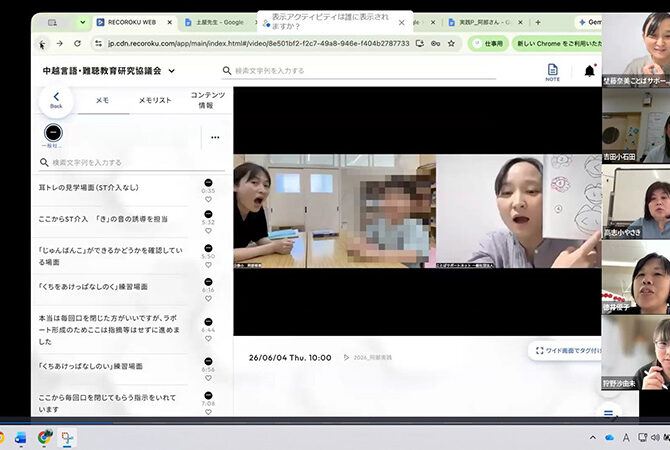Jump to memo 「くちをあけっぱなしのく」練習場面
The width and height of the screenshot is (670, 450).
(x=93, y=287)
